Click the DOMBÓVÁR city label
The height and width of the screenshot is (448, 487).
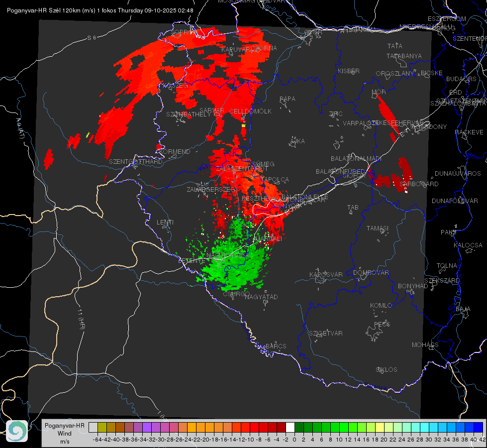point(371,273)
